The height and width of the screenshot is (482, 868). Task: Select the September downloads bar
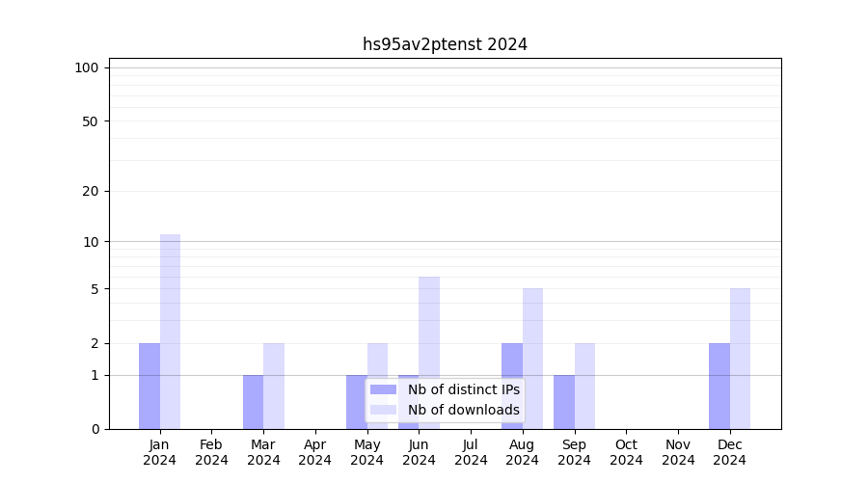(x=584, y=386)
